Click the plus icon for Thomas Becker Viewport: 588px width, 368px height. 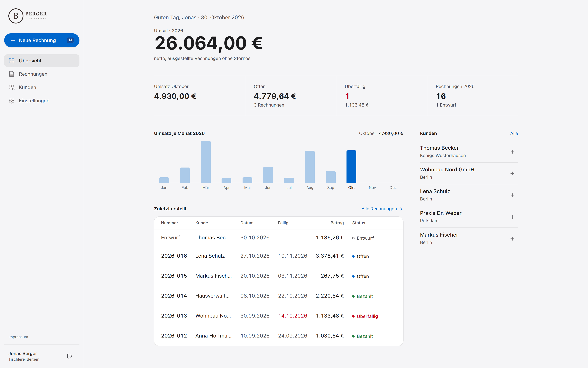(x=512, y=152)
